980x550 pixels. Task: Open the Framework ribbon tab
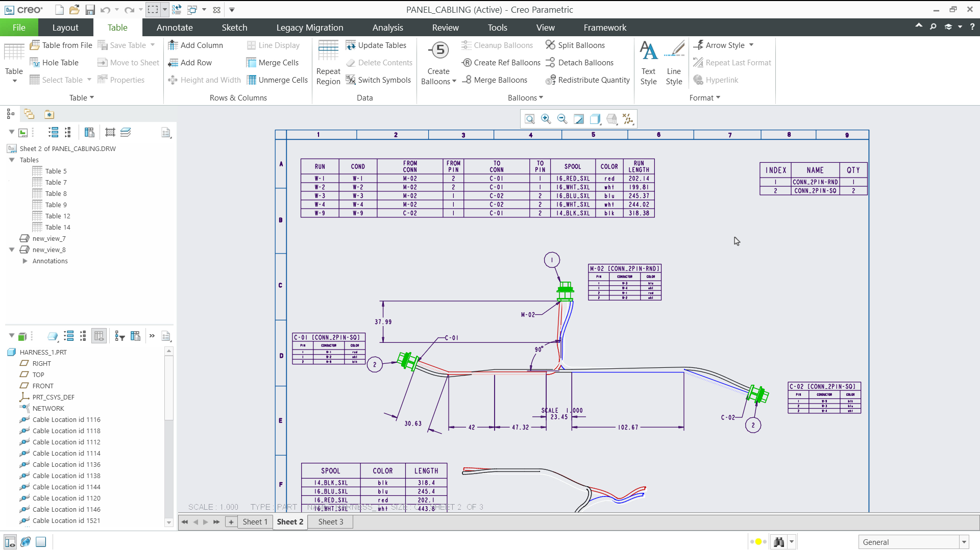[605, 28]
